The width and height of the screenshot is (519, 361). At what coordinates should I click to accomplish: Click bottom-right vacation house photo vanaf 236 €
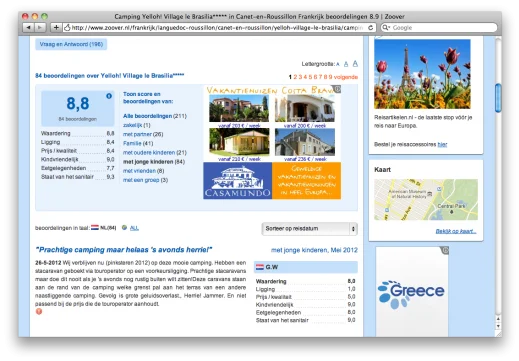[x=305, y=142]
